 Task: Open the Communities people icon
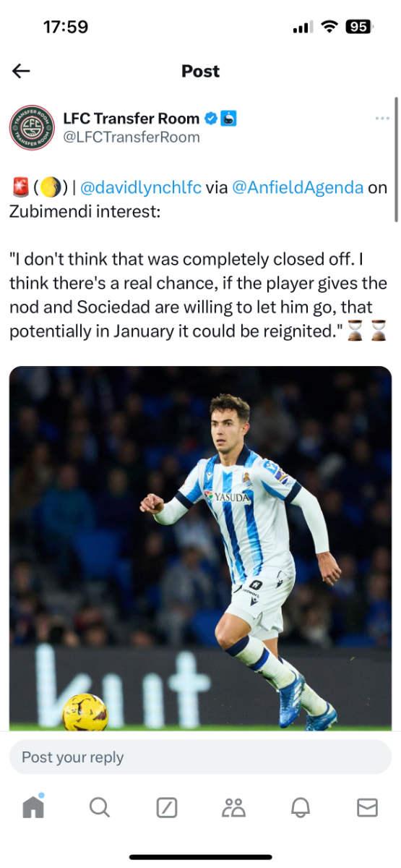(234, 807)
